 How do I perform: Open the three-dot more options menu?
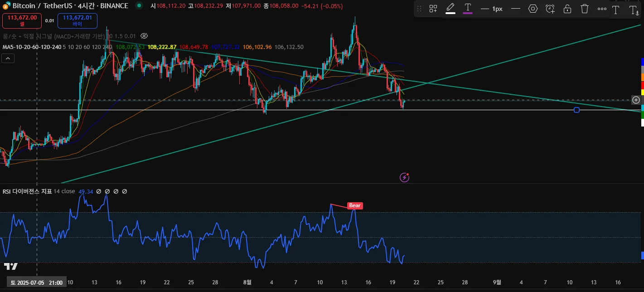coord(601,9)
